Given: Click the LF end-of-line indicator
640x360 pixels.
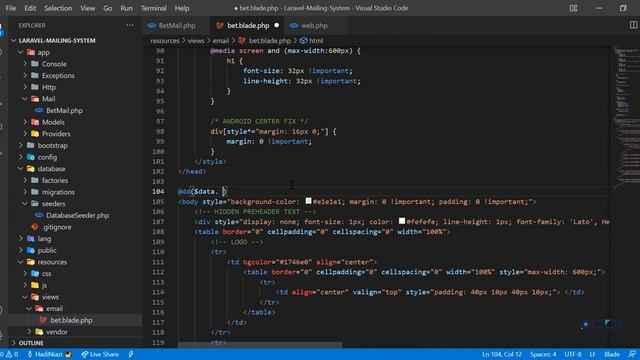Looking at the screenshot, I should click(592, 354).
